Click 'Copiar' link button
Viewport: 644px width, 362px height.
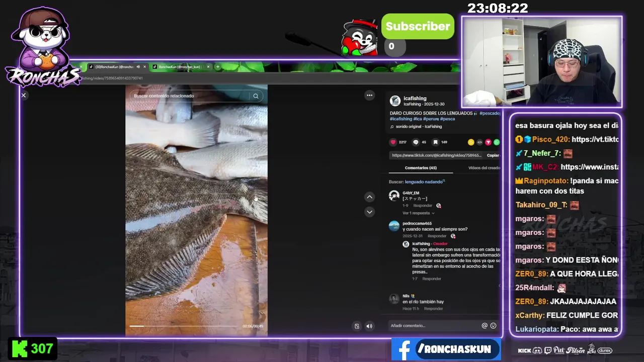click(x=493, y=155)
